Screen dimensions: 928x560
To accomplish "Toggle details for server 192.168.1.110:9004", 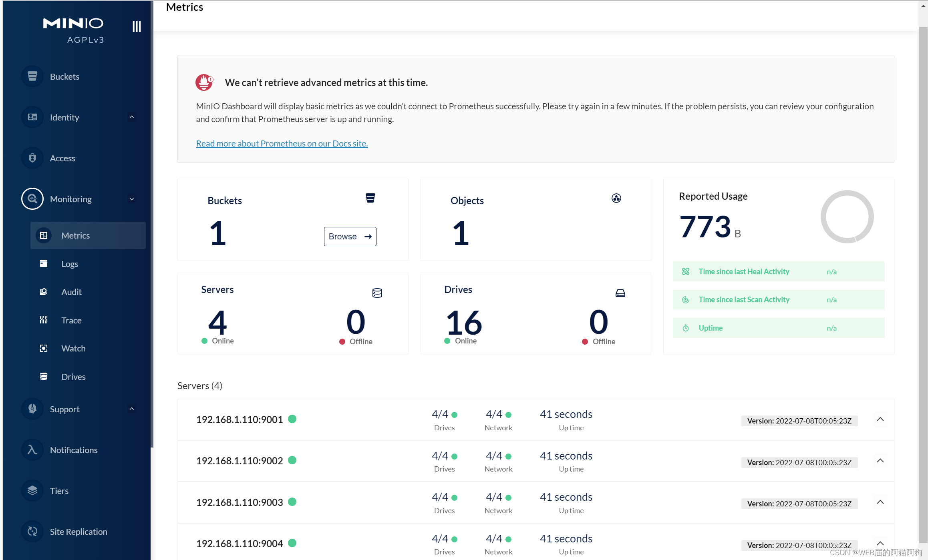I will click(x=880, y=543).
